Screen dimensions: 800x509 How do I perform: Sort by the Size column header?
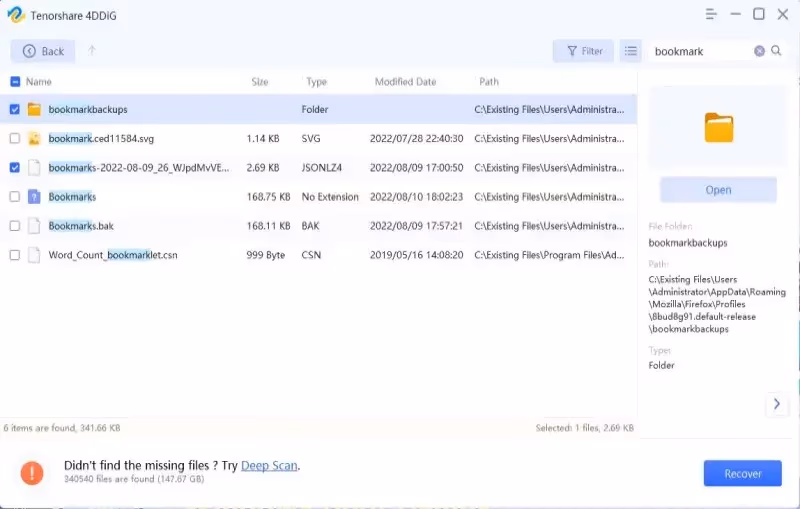[260, 82]
